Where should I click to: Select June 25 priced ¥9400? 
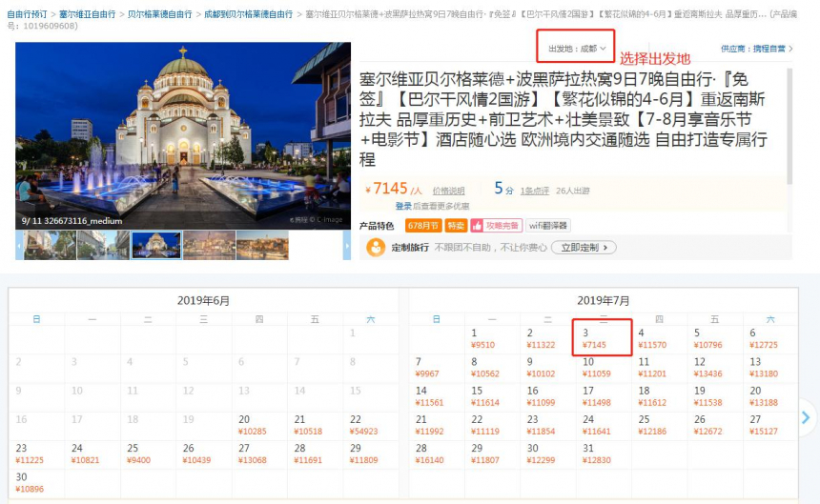pyautogui.click(x=148, y=454)
